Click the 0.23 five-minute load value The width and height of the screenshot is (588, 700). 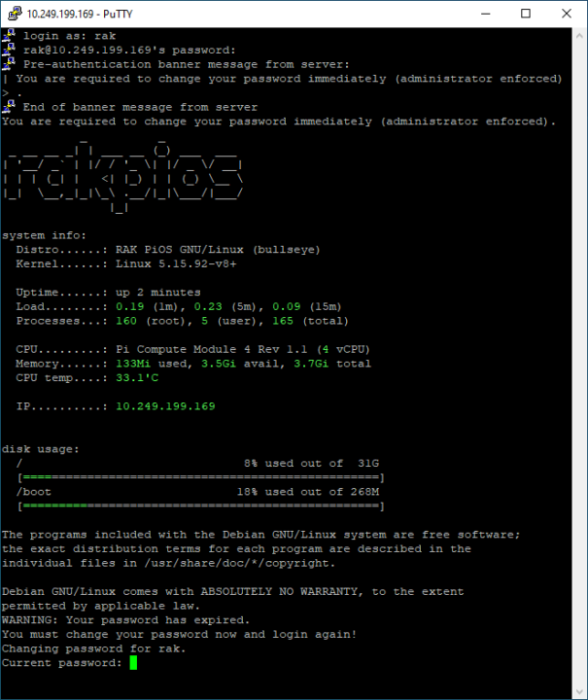click(x=208, y=306)
